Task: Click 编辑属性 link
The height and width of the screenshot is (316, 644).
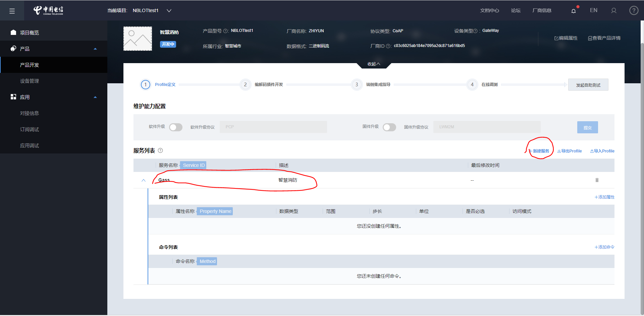Action: 566,38
